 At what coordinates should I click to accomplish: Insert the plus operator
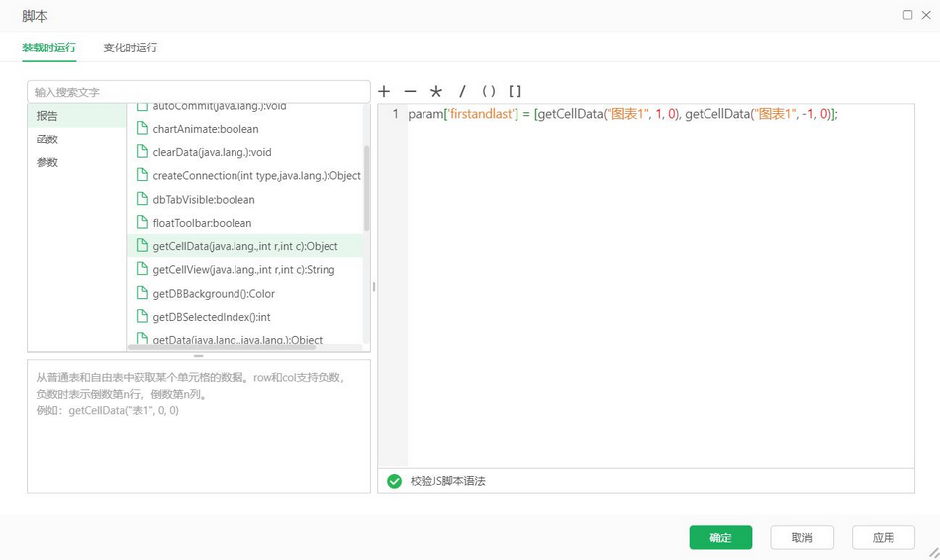384,91
